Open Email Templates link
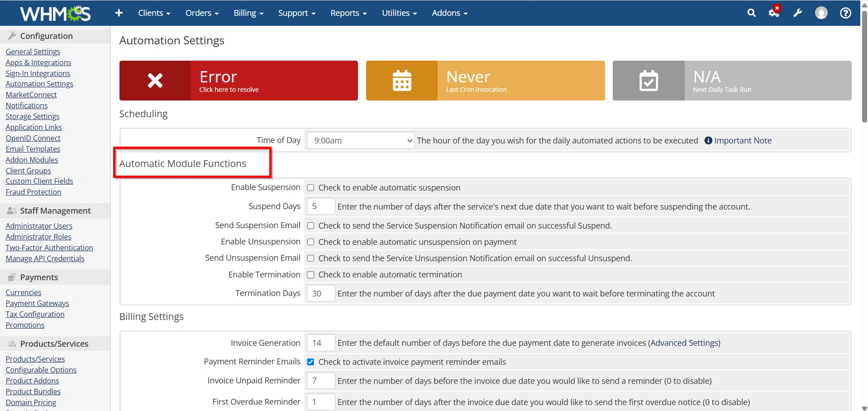The height and width of the screenshot is (411, 868). [33, 149]
